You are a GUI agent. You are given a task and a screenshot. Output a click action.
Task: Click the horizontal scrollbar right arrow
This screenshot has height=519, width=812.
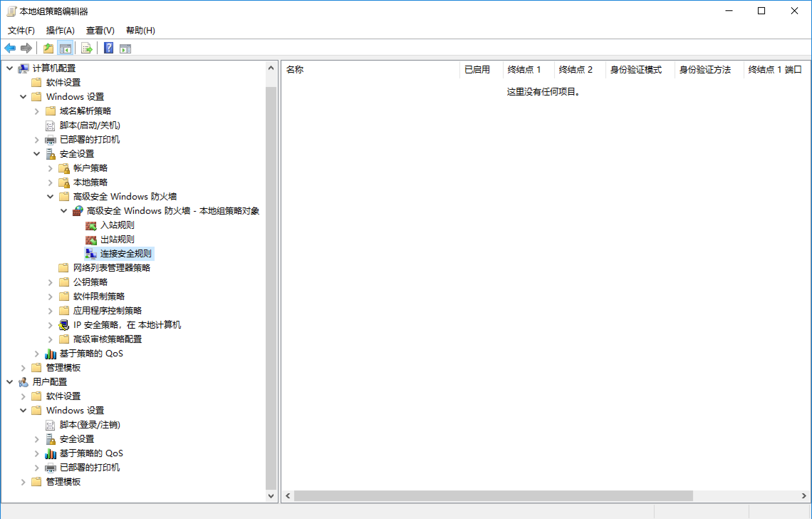tap(804, 496)
